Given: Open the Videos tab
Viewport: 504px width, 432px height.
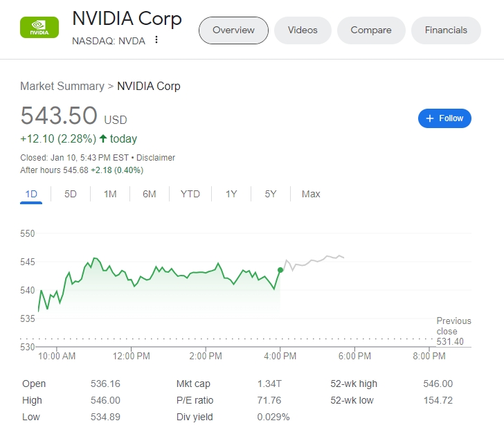Looking at the screenshot, I should pos(303,30).
